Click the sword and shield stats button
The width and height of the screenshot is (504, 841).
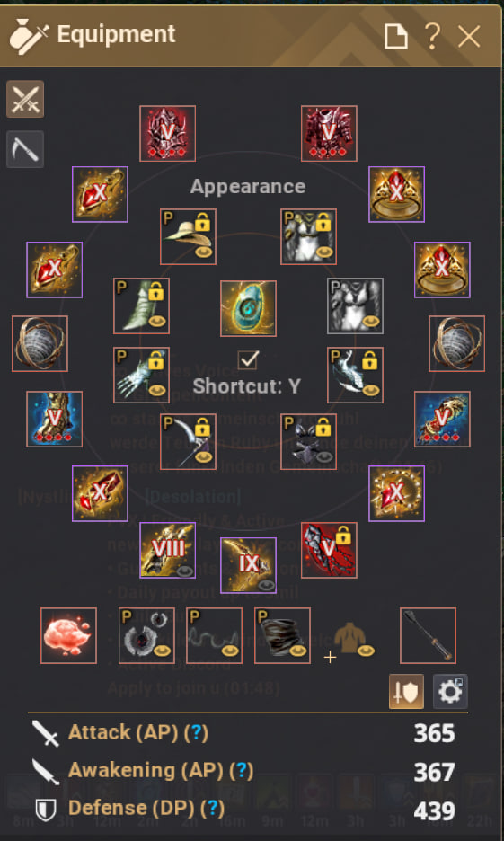tap(406, 692)
